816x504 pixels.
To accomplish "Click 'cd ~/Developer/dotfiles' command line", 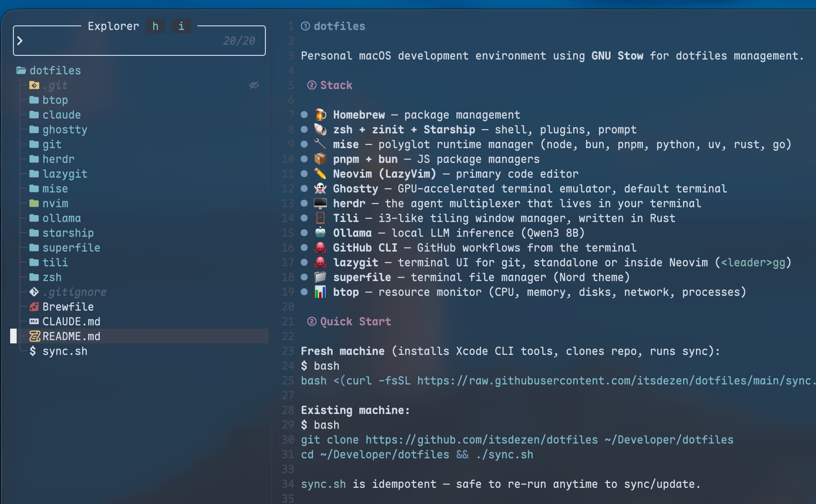I will coord(375,455).
